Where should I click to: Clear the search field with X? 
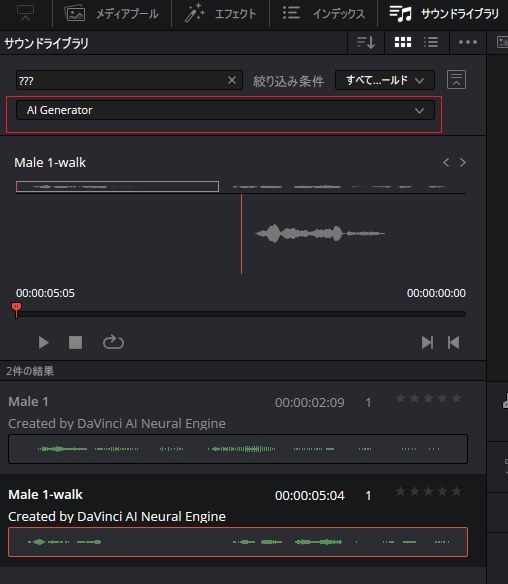pos(232,80)
